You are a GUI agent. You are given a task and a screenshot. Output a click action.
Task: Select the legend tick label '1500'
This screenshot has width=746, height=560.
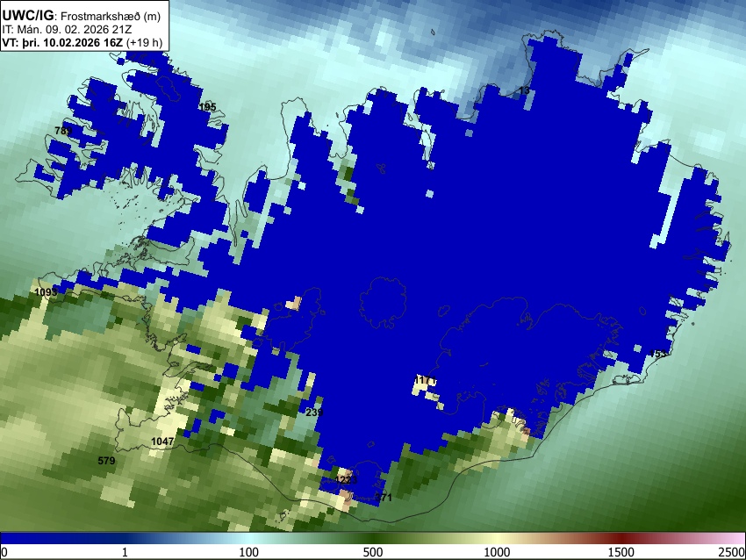(x=620, y=552)
